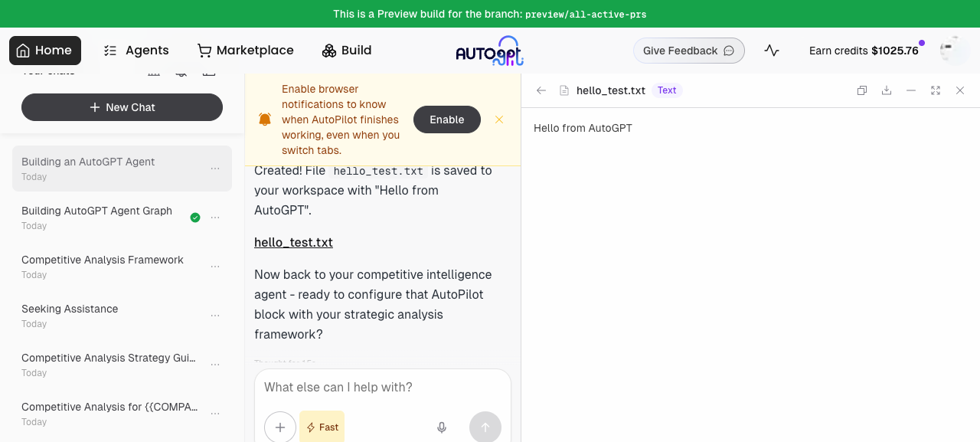
Task: Open options for Competitive Analysis Strategy Gui... chat
Action: (x=215, y=365)
